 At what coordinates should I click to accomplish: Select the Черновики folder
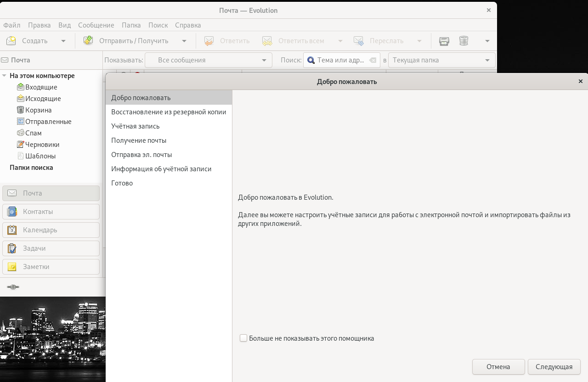pos(42,145)
